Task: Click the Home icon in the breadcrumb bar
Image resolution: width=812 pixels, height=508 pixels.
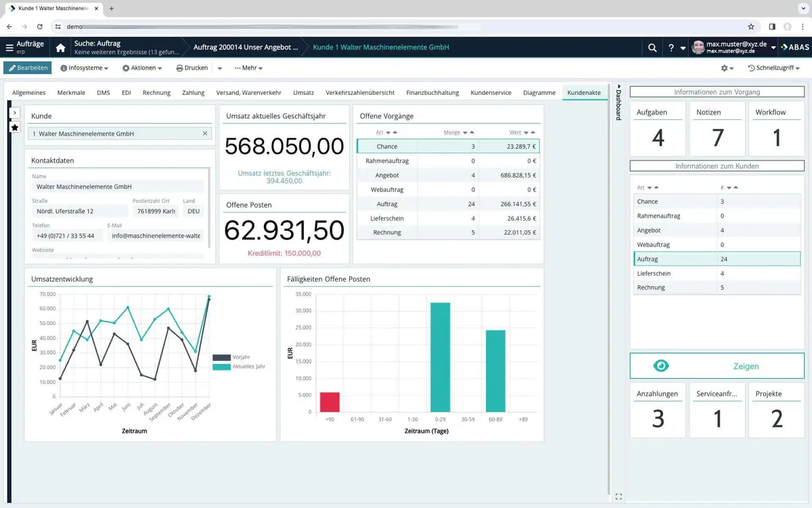Action: 60,47
